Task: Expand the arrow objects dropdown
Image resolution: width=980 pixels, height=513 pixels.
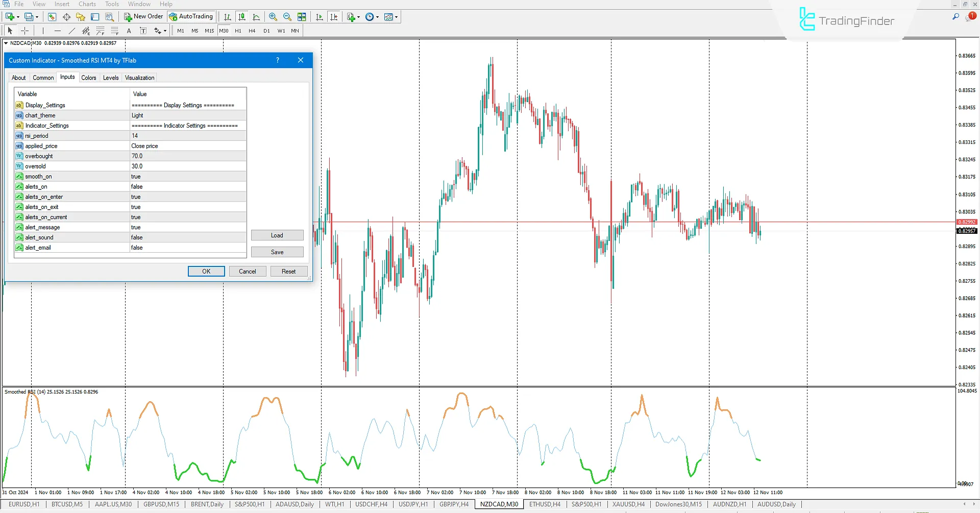Action: click(165, 31)
